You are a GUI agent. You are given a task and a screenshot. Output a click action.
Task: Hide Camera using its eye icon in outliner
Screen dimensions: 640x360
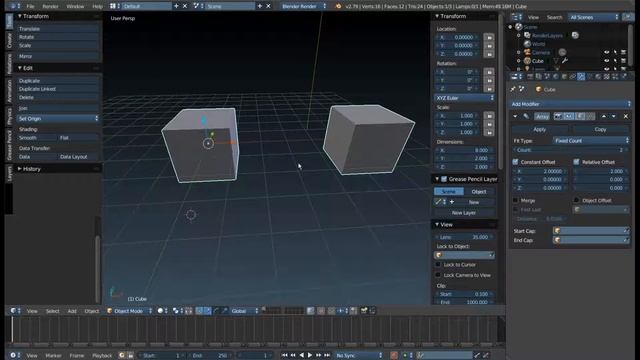tap(607, 52)
